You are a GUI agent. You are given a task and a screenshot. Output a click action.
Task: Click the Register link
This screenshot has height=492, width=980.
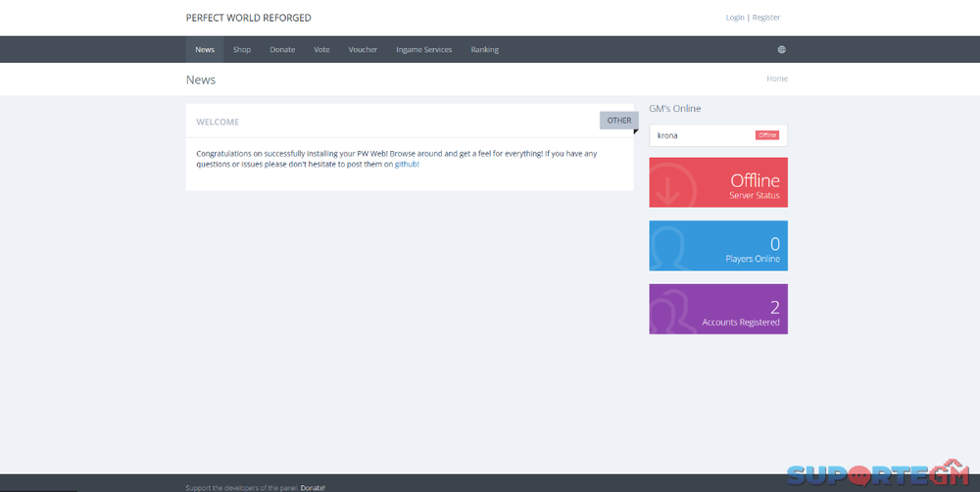(765, 18)
